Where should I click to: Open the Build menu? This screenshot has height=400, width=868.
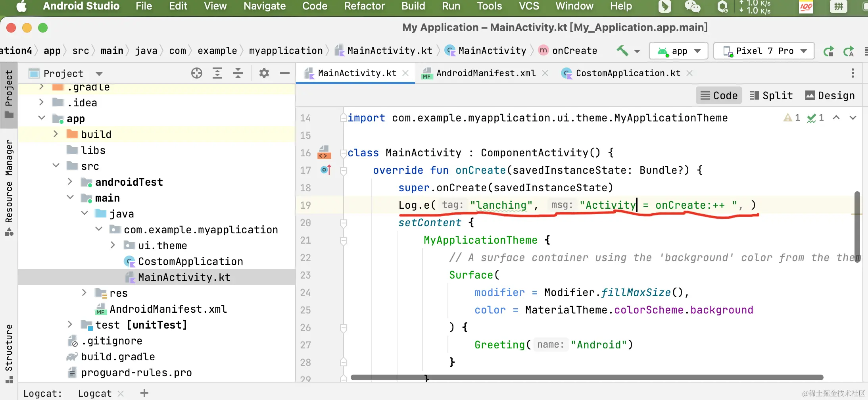click(x=413, y=6)
